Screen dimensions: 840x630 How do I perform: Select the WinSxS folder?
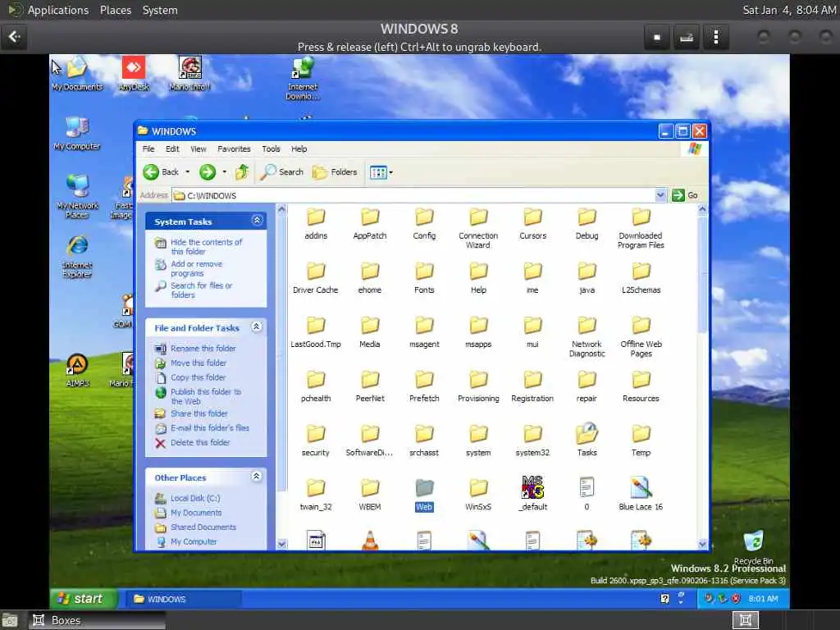(478, 495)
